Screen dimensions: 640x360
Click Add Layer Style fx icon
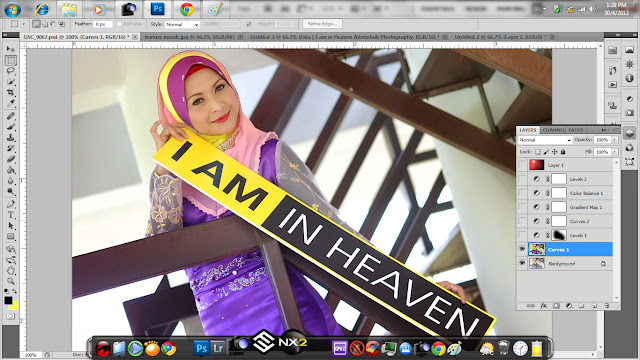click(544, 305)
